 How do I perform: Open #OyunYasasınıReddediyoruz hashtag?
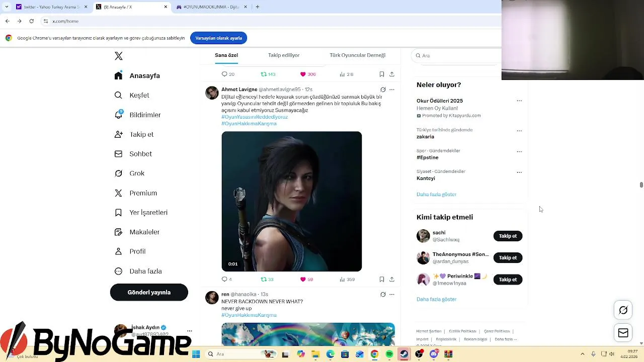click(x=255, y=117)
